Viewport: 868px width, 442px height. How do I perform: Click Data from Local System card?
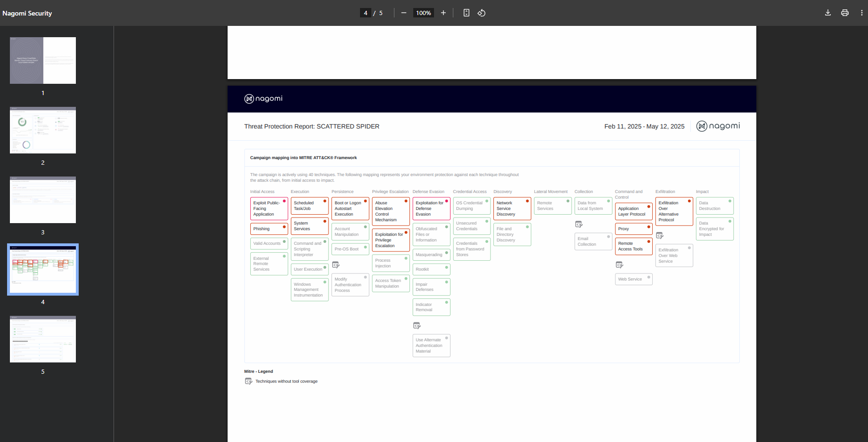pos(593,206)
